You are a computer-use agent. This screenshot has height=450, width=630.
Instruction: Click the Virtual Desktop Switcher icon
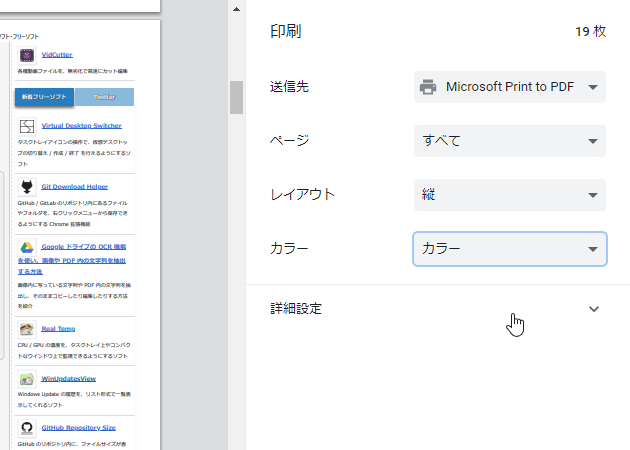pos(27,126)
